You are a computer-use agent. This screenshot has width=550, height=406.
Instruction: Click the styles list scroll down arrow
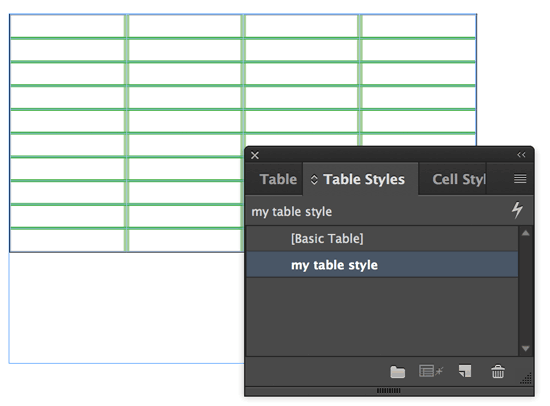click(x=525, y=348)
